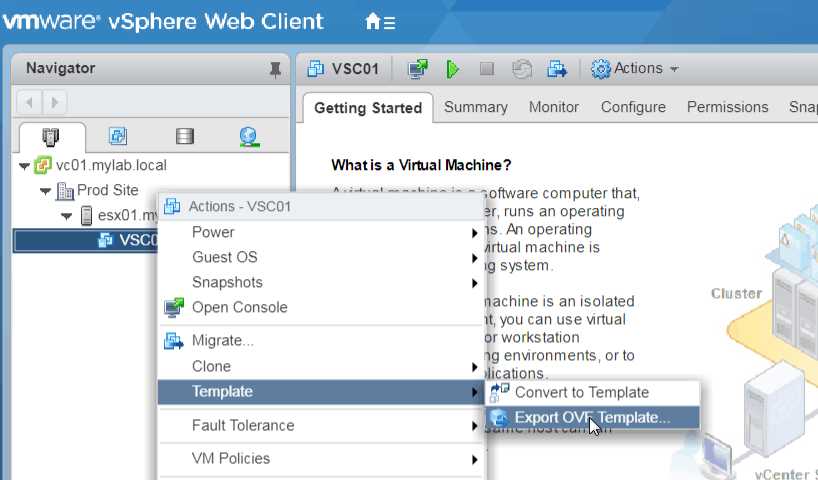Open the Networking navigator view

coord(249,136)
